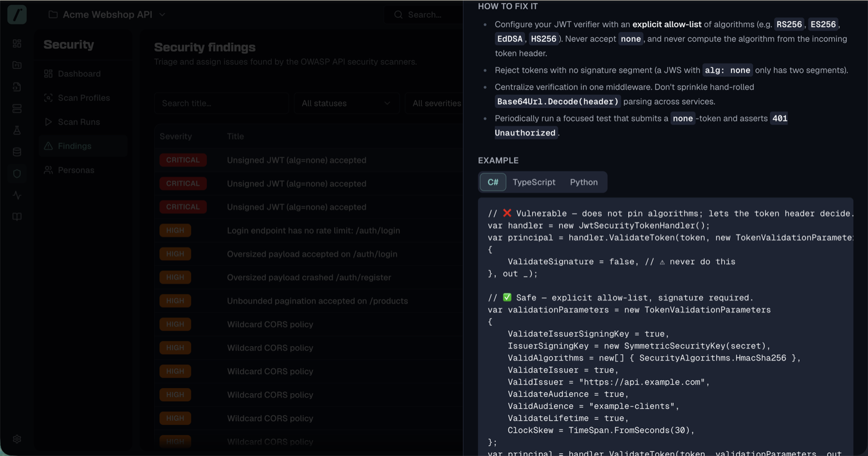Sort by the Title column header

click(235, 137)
